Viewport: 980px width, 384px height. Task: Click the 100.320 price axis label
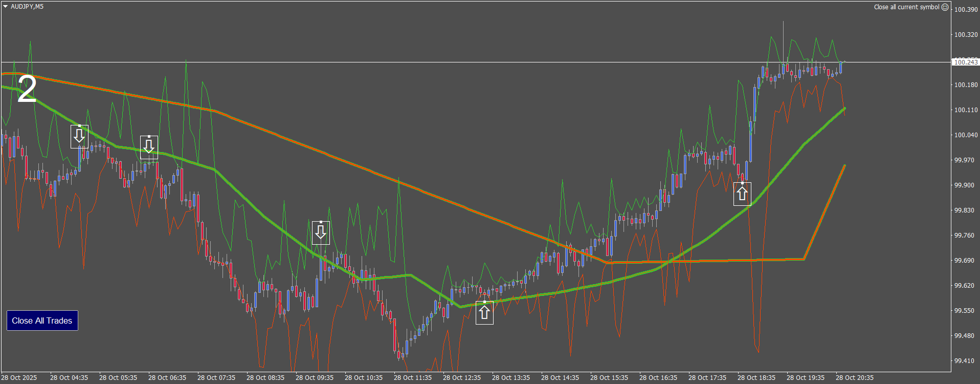pyautogui.click(x=966, y=35)
